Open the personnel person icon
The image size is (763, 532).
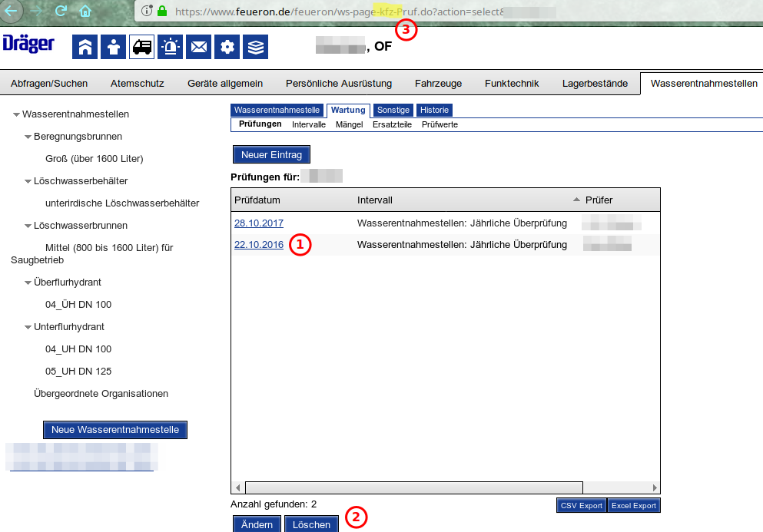(113, 47)
